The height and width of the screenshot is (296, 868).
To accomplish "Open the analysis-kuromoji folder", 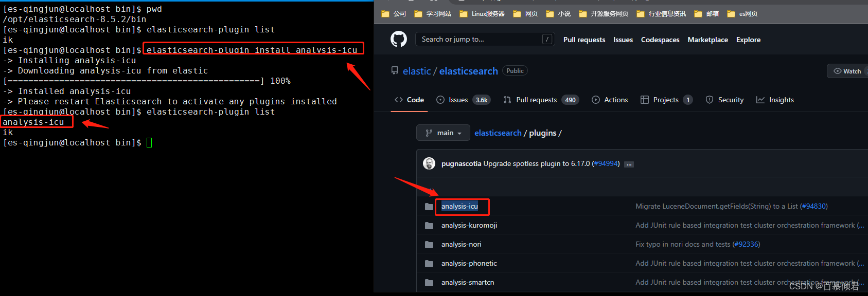I will [469, 225].
